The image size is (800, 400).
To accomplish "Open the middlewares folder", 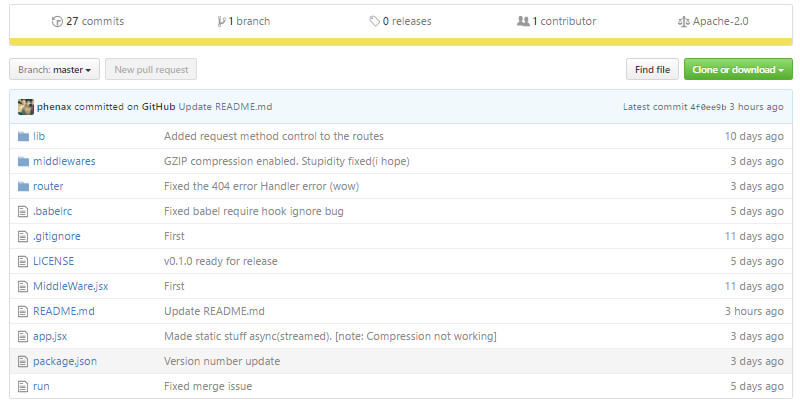I will pos(64,161).
